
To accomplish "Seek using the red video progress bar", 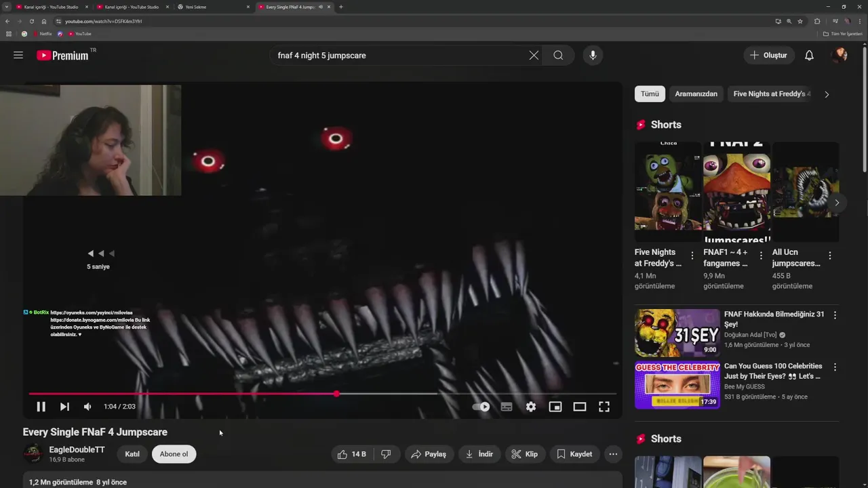I will click(x=323, y=394).
